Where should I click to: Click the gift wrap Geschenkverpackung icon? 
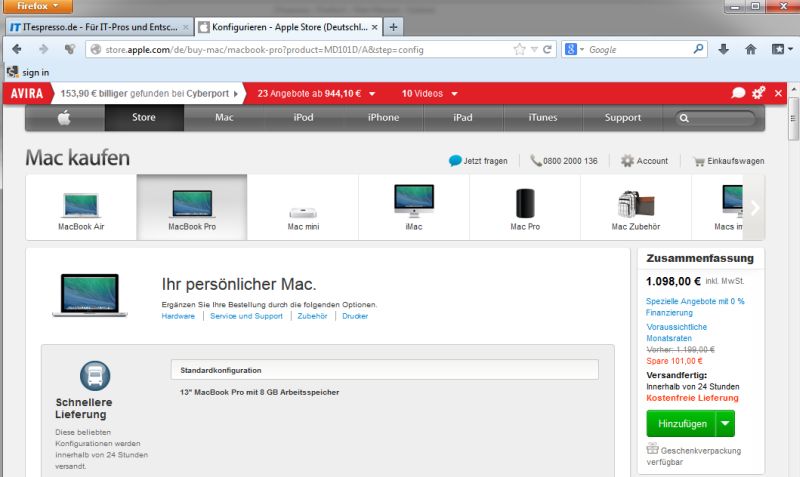click(652, 449)
